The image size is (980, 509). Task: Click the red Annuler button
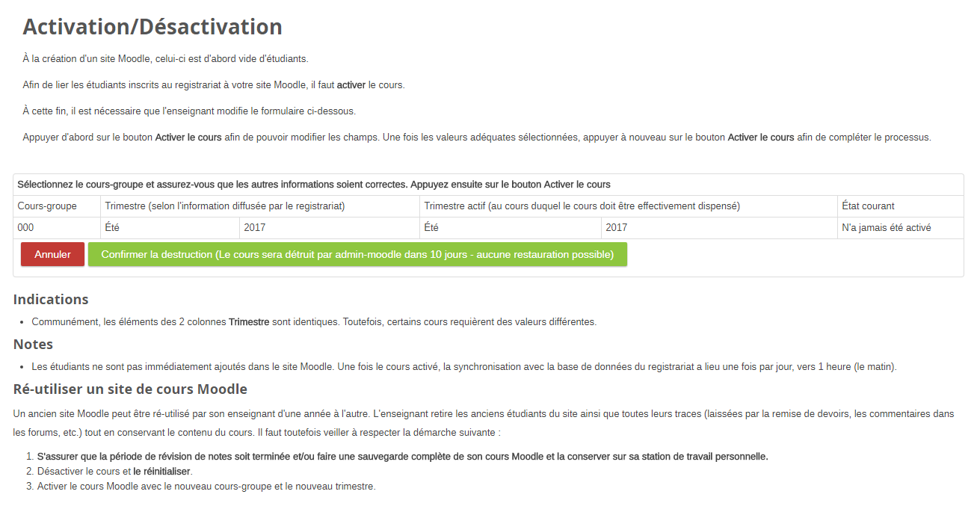52,254
